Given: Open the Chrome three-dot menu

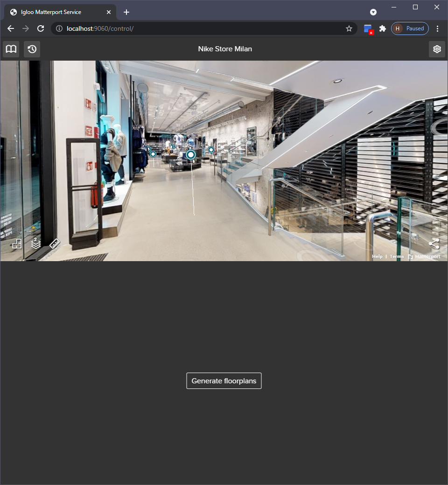Looking at the screenshot, I should (437, 28).
